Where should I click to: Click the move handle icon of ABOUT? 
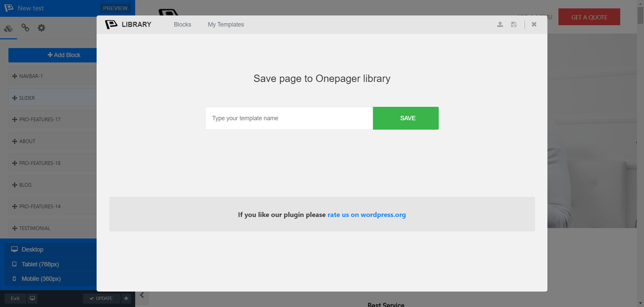pyautogui.click(x=14, y=141)
